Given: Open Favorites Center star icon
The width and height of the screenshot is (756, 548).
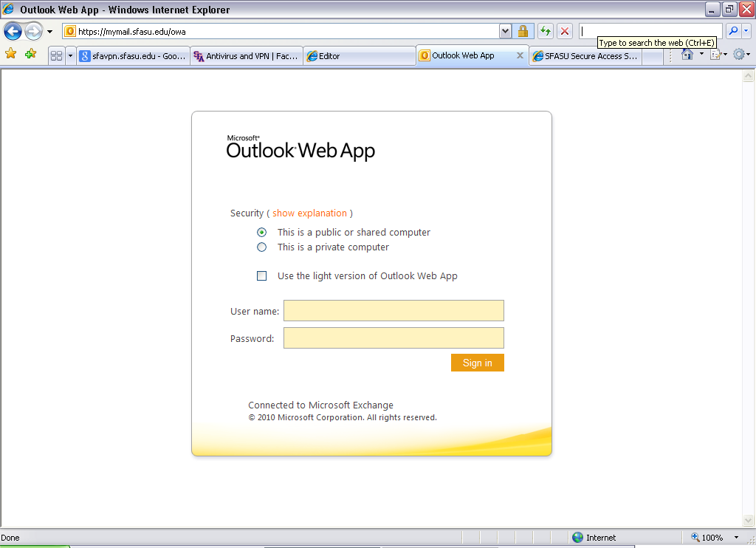Looking at the screenshot, I should pos(10,54).
